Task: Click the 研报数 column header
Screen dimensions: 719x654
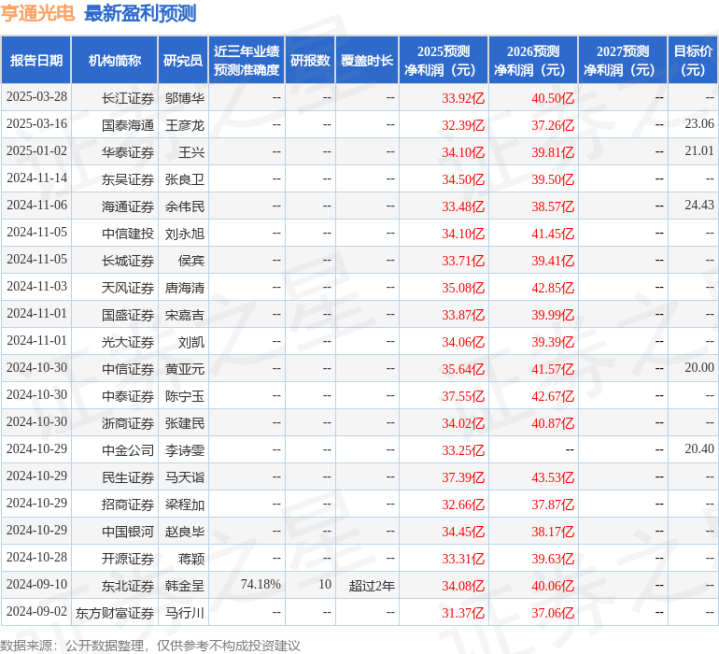Action: [310, 60]
